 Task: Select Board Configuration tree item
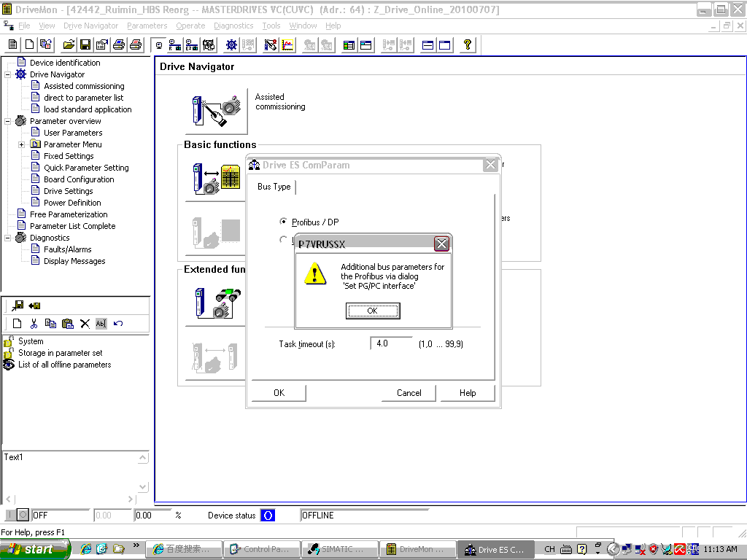point(79,179)
